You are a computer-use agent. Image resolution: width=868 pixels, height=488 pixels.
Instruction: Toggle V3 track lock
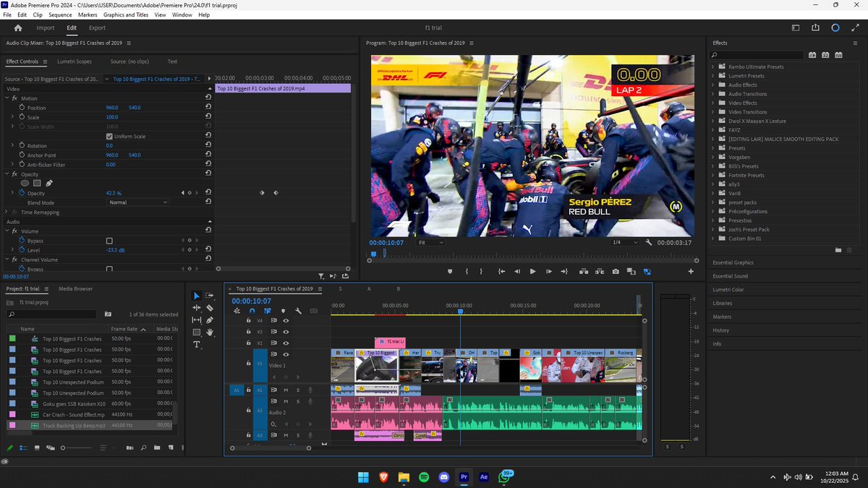click(x=249, y=331)
